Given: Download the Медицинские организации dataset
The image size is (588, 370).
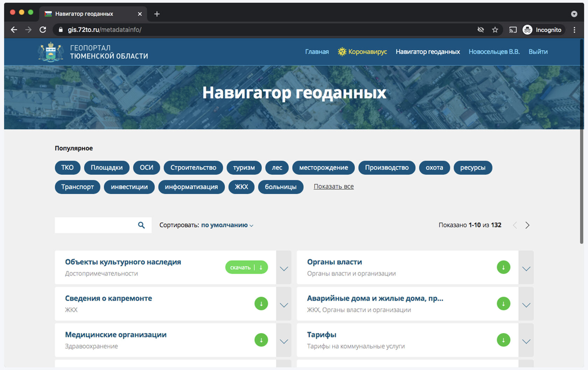Looking at the screenshot, I should click(x=261, y=340).
